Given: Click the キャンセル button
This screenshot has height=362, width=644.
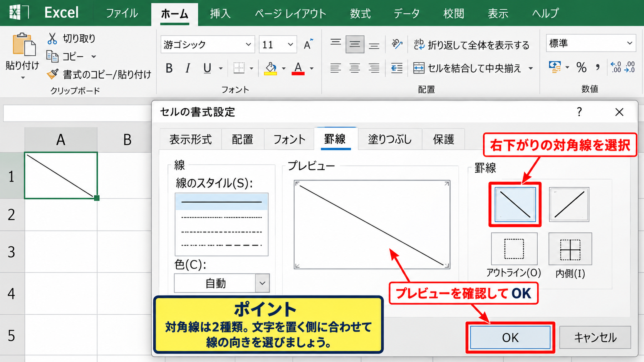Looking at the screenshot, I should 595,338.
